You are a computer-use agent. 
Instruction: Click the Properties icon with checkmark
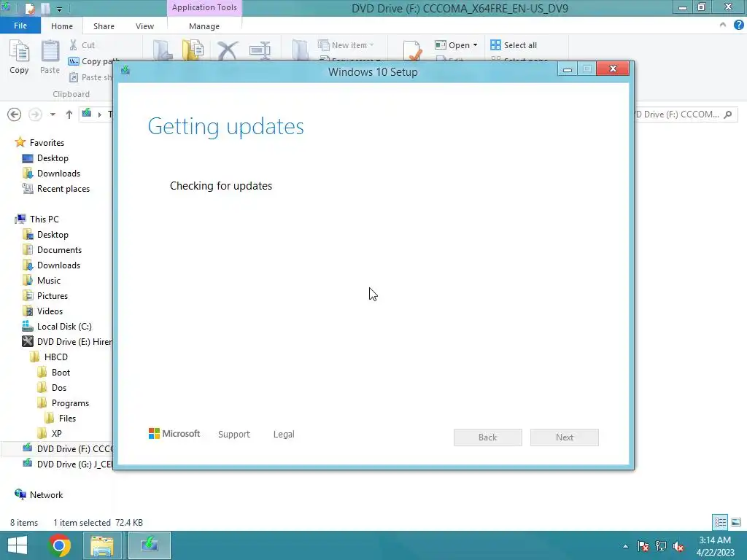pyautogui.click(x=412, y=50)
